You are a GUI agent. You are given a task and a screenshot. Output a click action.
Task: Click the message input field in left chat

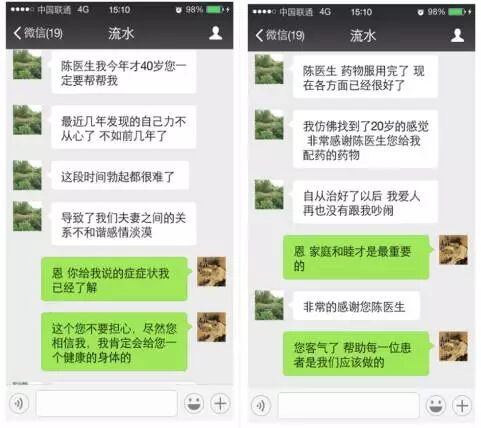106,403
